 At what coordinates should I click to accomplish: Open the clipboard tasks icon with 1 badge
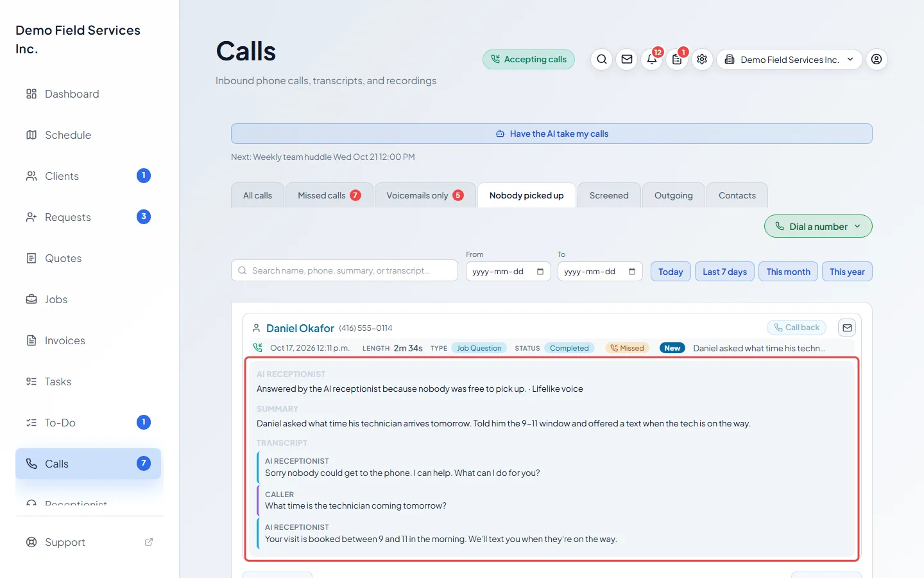tap(677, 59)
